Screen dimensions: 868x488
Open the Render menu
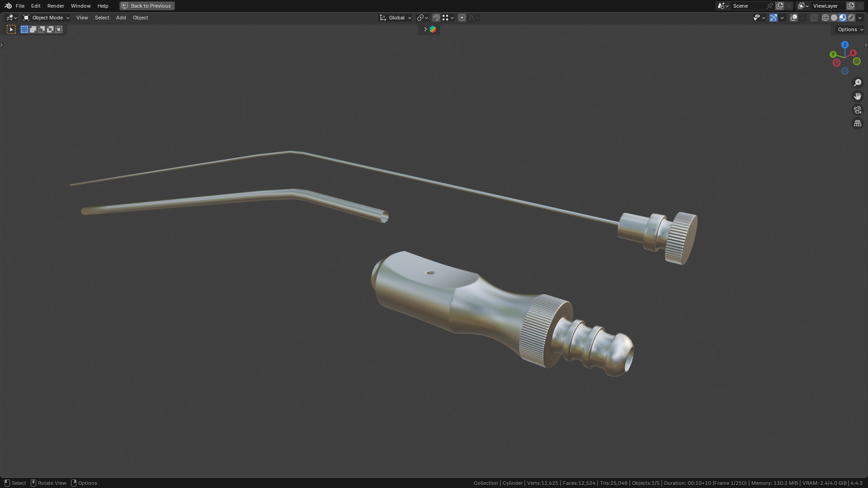[56, 6]
